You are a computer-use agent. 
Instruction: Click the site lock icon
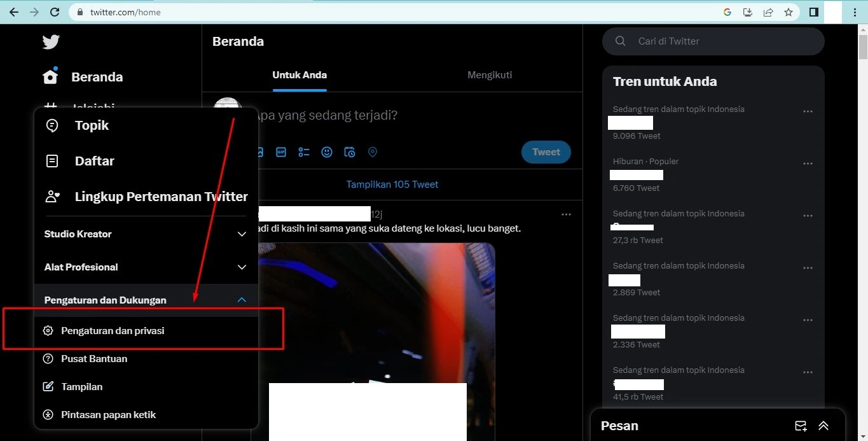79,12
